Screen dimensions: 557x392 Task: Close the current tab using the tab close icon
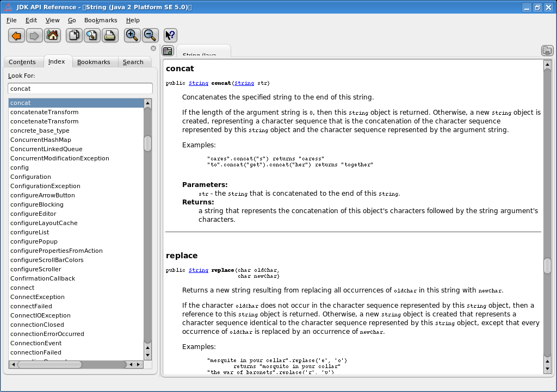tap(547, 51)
